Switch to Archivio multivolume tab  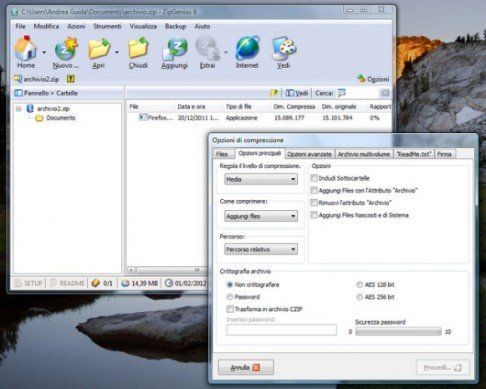point(364,154)
